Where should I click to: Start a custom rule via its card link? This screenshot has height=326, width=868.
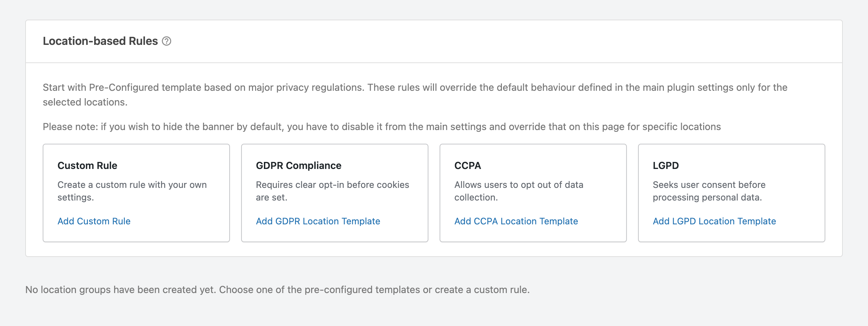[x=94, y=221]
